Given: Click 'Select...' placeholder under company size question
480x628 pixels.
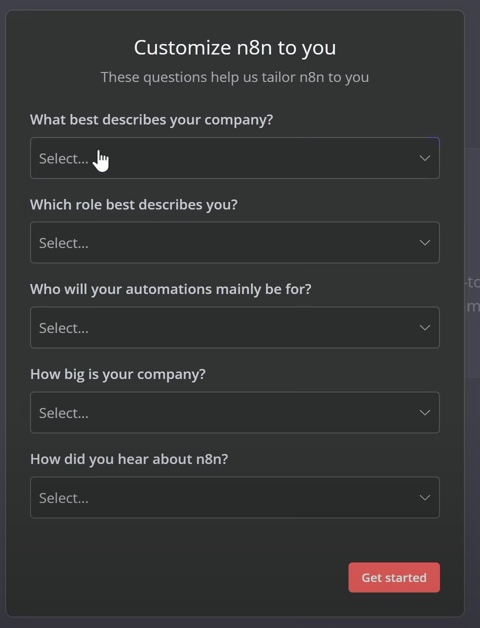Looking at the screenshot, I should point(64,413).
